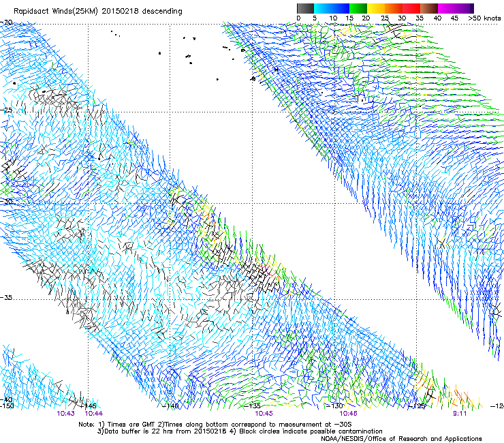Click the title 'Rapidsact Winds(25KM) 20150218 descending'
504x443 pixels.
click(97, 12)
